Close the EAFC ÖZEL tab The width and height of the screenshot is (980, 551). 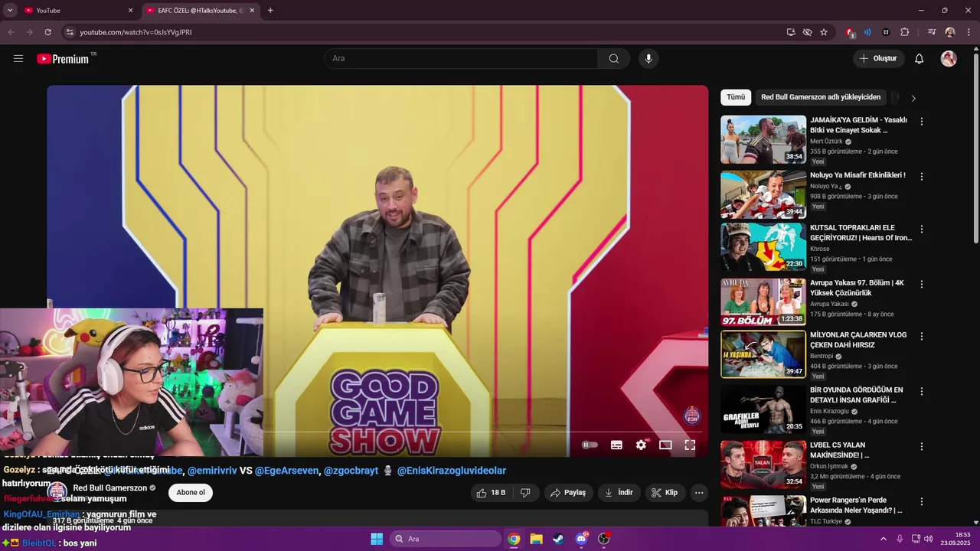pyautogui.click(x=252, y=10)
